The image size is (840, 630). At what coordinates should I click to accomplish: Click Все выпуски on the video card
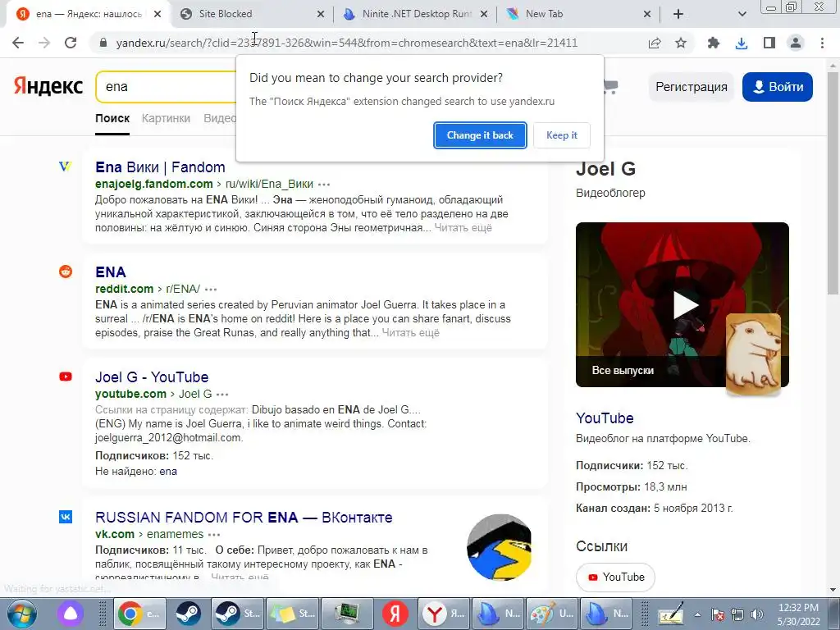tap(623, 370)
